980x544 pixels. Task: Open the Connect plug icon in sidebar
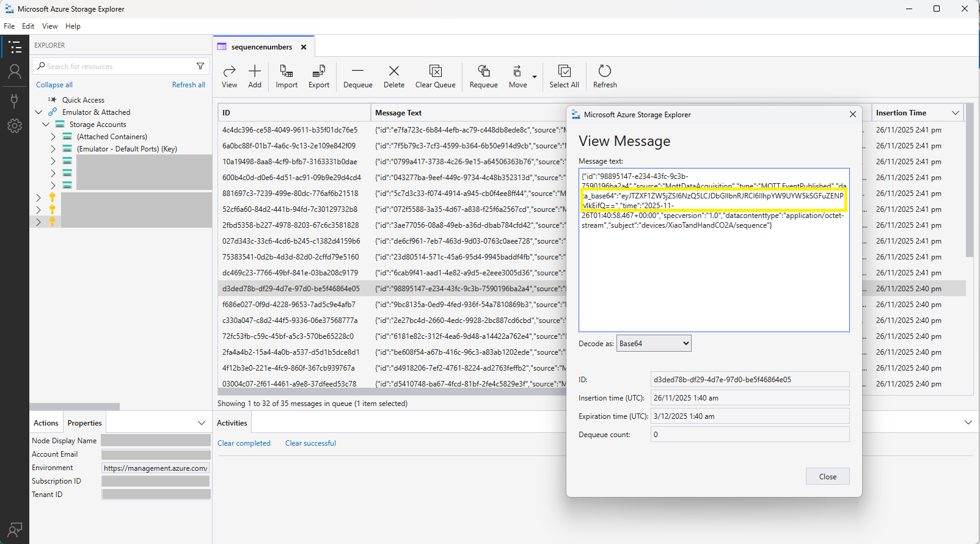coord(15,100)
